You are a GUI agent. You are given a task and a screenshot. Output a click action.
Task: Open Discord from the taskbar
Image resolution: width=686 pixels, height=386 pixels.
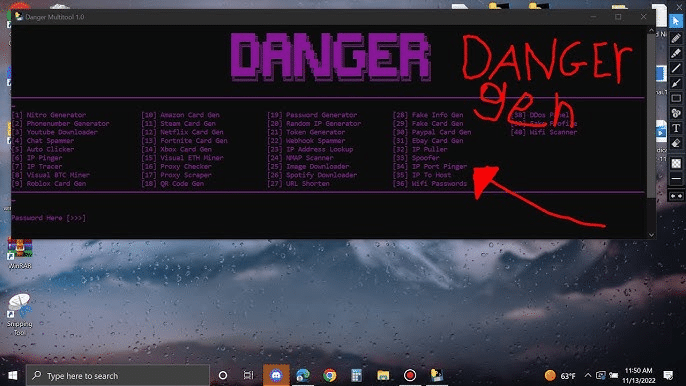point(276,375)
